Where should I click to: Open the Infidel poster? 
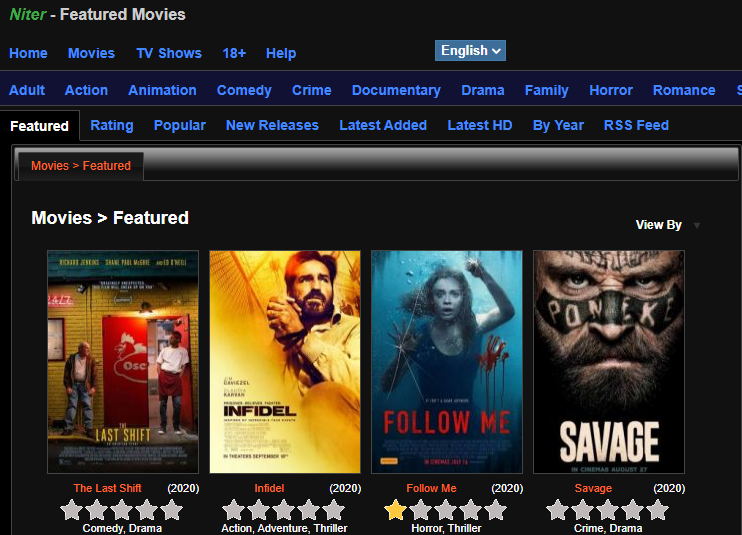[x=285, y=362]
